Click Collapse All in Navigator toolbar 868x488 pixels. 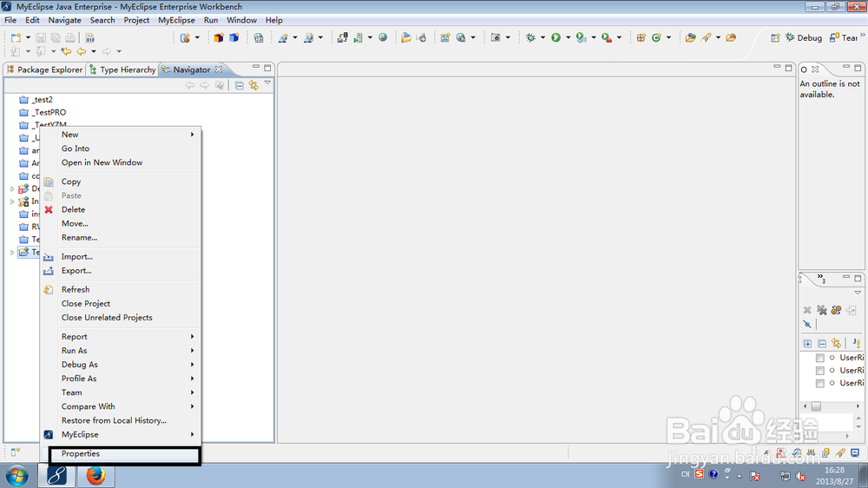click(240, 85)
